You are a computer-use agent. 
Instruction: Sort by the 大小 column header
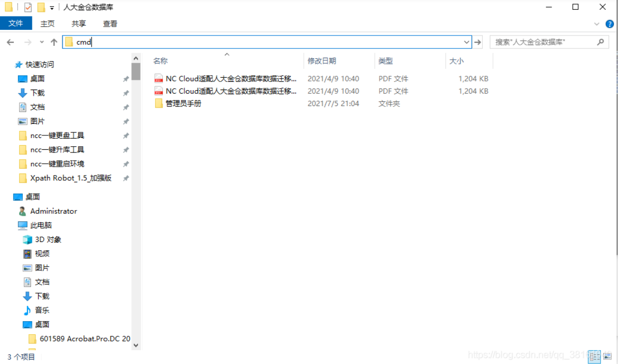456,61
